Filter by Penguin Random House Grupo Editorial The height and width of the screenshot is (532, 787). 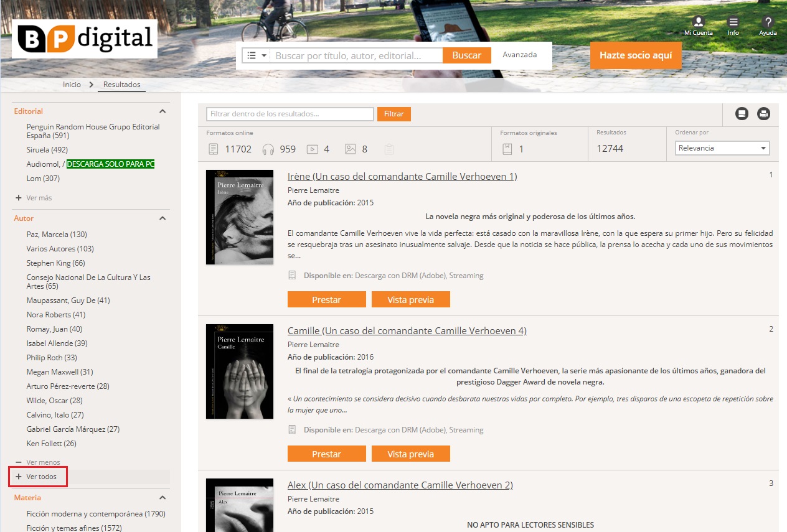click(x=93, y=131)
